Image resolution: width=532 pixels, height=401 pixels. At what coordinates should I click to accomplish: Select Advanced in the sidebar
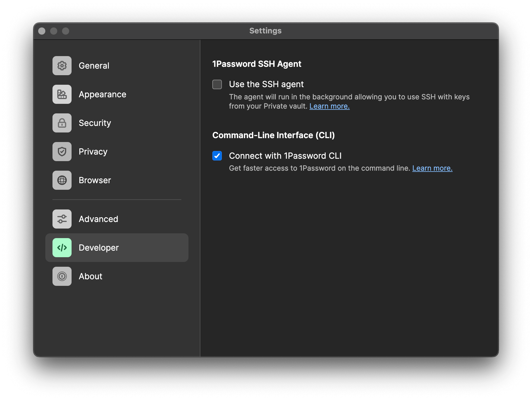[x=117, y=219]
